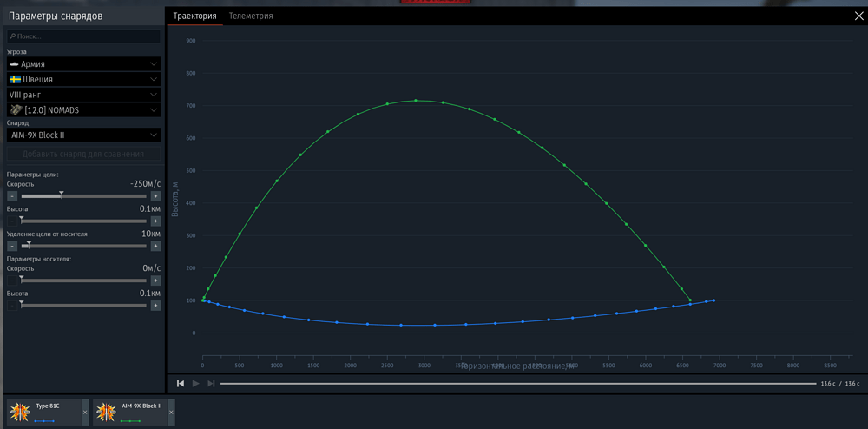Click the skip-to-end playback icon
868x429 pixels.
pyautogui.click(x=211, y=384)
